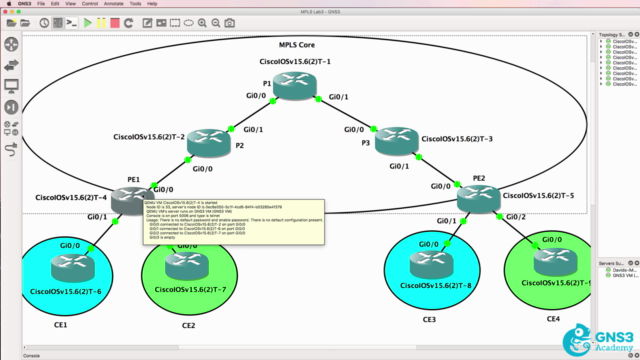Select P2 router CiscoIOSv15.6(2)T-2
The width and height of the screenshot is (640, 360).
(x=209, y=143)
